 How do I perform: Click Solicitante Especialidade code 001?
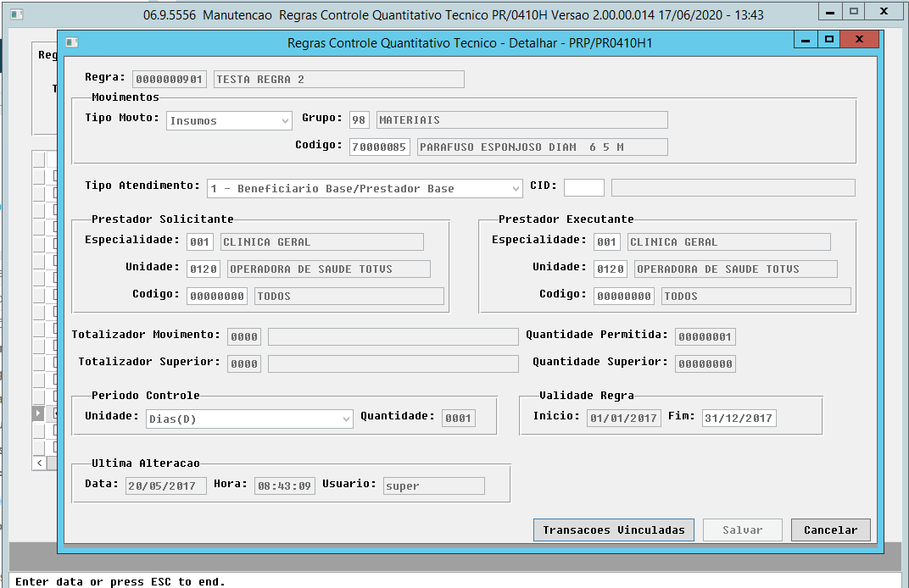coord(200,242)
